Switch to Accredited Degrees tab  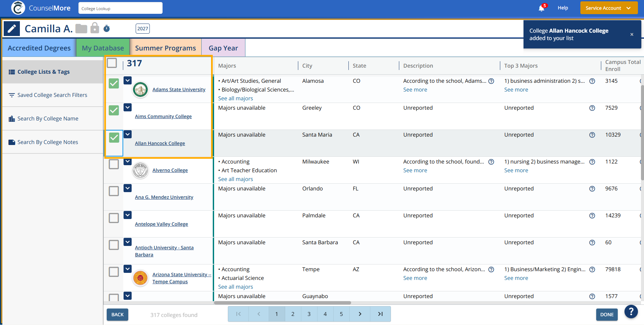39,48
